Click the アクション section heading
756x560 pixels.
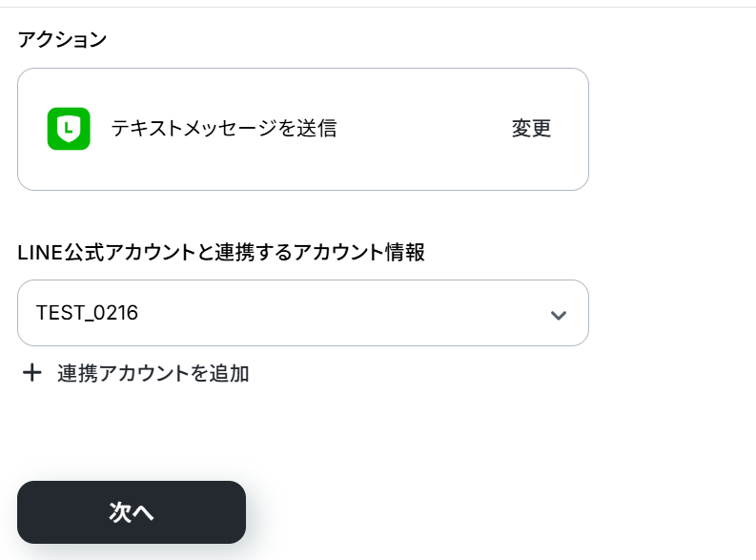62,39
